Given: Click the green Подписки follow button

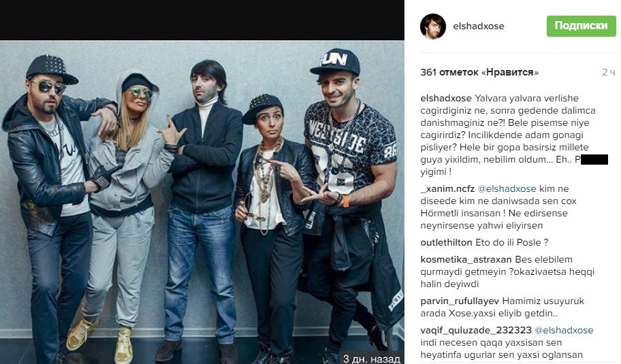Looking at the screenshot, I should point(581,26).
